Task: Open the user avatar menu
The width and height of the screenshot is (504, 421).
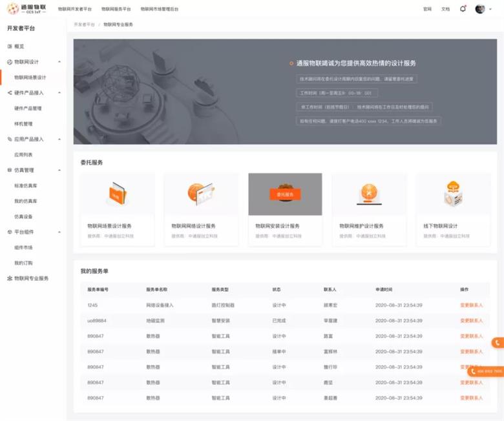Action: 480,9
